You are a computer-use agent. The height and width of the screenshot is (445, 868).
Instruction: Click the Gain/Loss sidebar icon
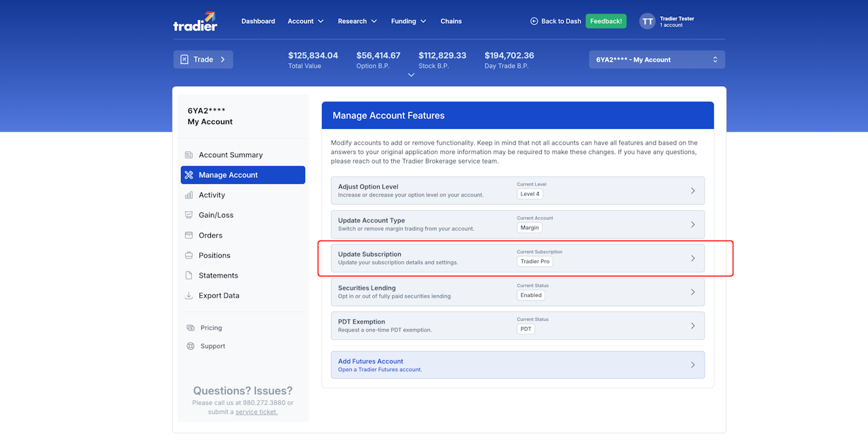[189, 215]
